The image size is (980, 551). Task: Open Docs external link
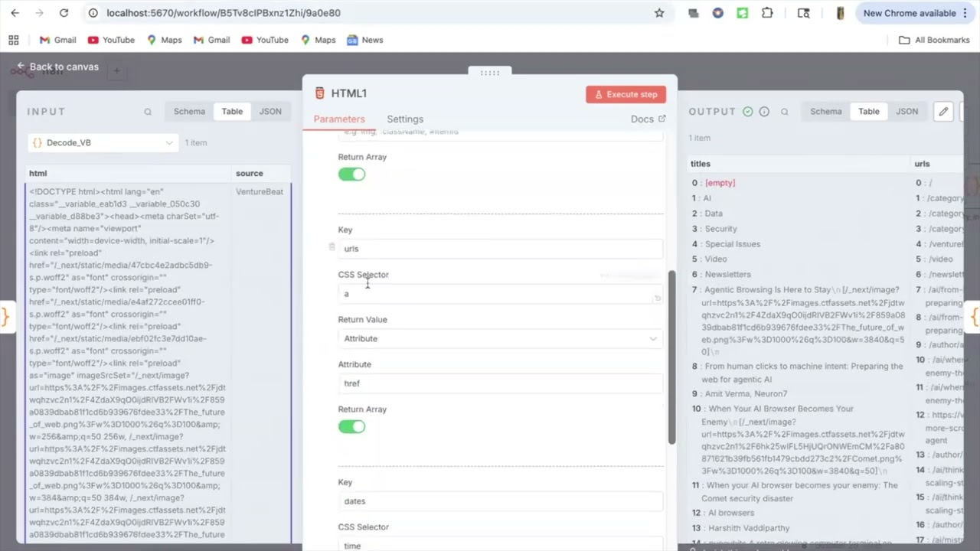(648, 119)
